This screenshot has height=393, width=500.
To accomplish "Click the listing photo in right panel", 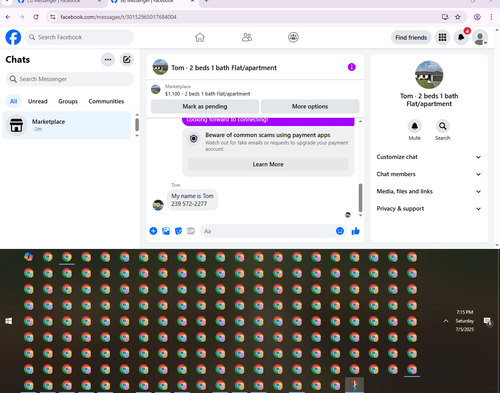I will (x=429, y=75).
